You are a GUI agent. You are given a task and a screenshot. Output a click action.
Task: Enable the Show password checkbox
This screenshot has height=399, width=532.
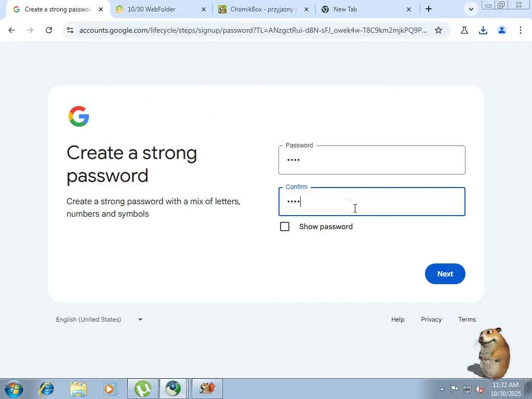click(x=285, y=227)
